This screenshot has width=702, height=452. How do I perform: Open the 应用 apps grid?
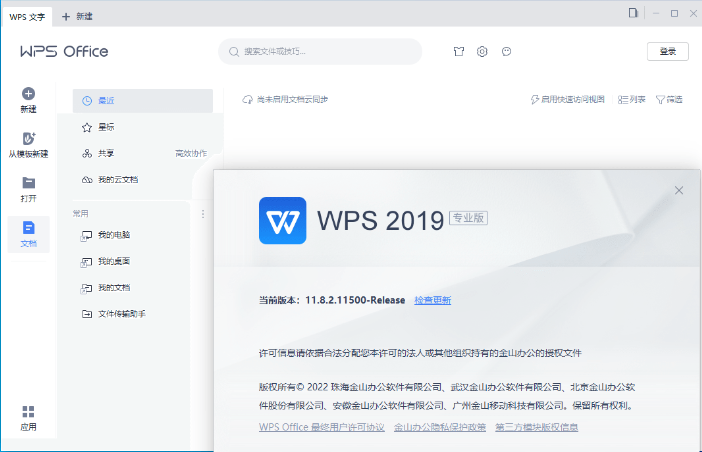point(28,412)
